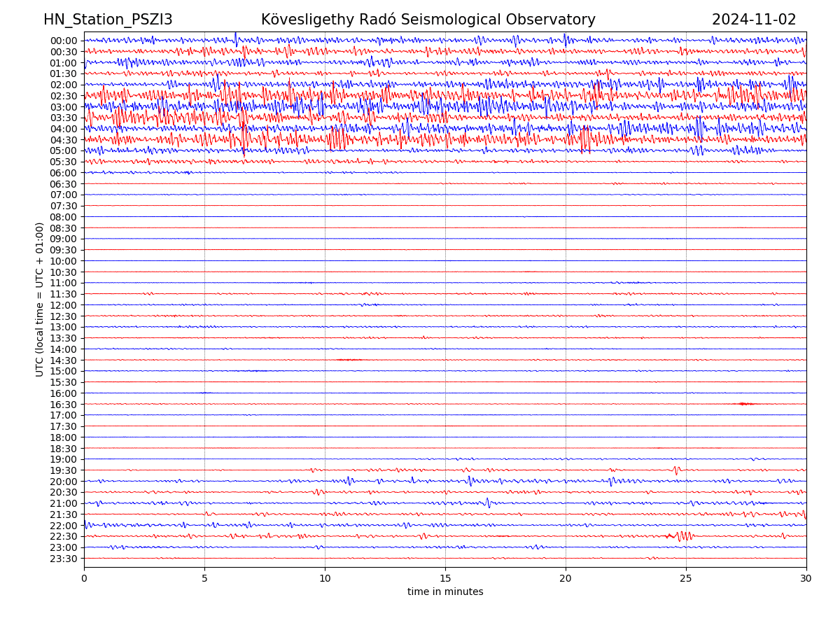Select the 20:00 row time label
Image resolution: width=840 pixels, height=630 pixels.
[64, 482]
